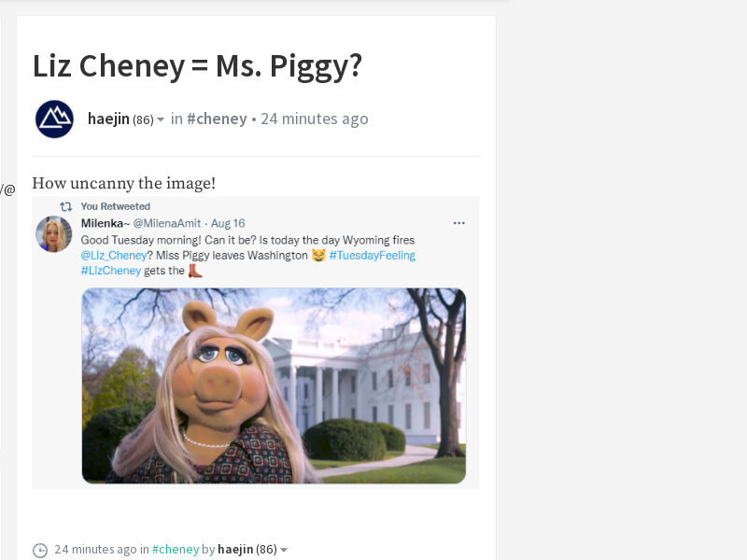The height and width of the screenshot is (560, 747).
Task: Click Milenka's profile picture in the tweet
Action: [54, 234]
